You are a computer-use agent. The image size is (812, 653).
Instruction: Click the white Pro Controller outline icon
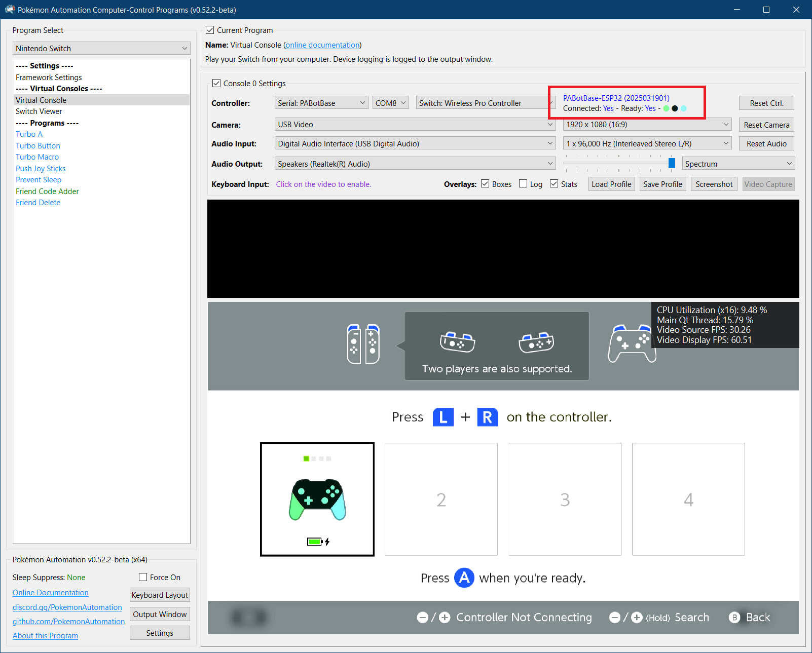click(x=630, y=344)
